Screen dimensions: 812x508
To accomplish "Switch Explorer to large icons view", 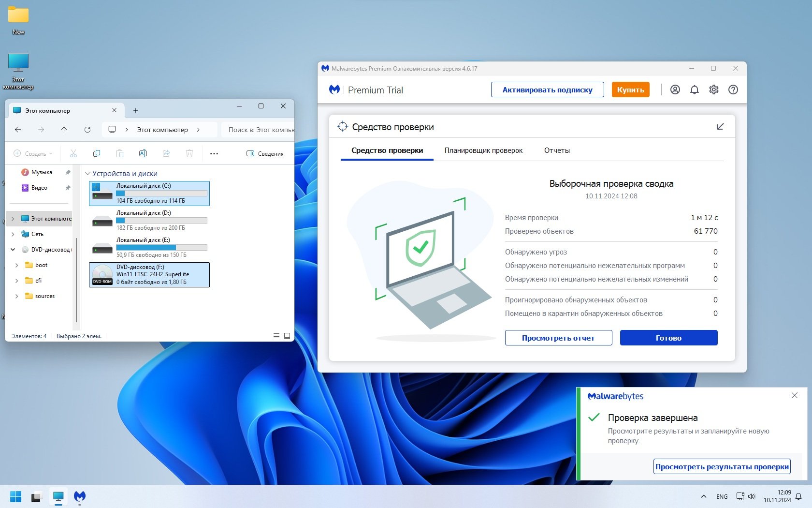I will tap(287, 336).
